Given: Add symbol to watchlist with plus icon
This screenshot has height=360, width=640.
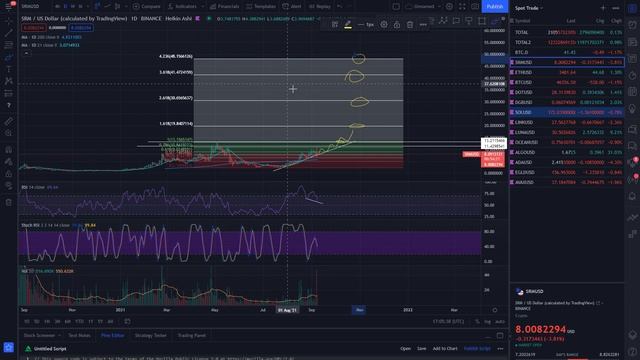Looking at the screenshot, I should click(x=603, y=8).
